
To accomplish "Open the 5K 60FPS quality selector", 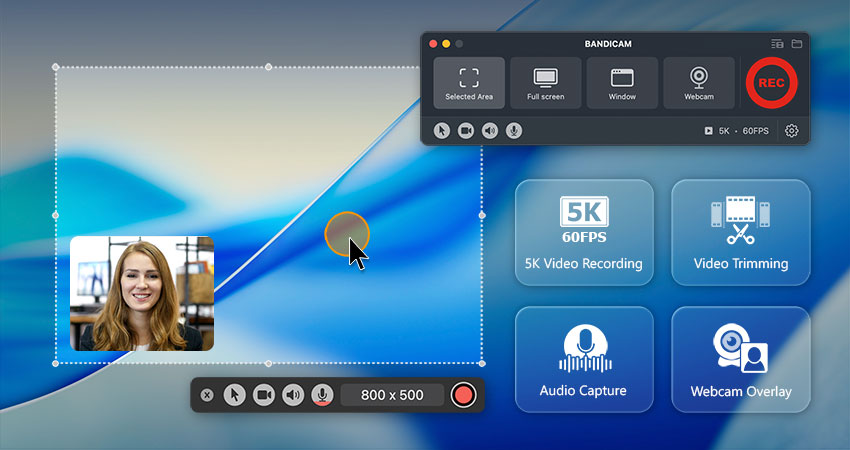I will click(x=737, y=130).
